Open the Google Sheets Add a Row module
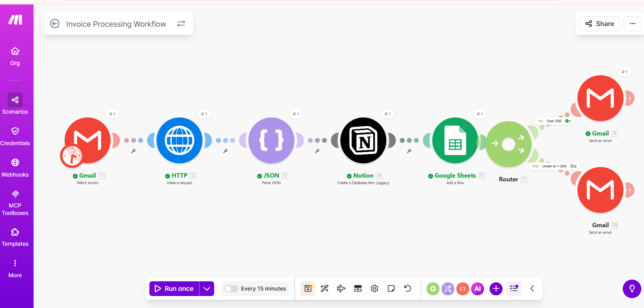The width and height of the screenshot is (644, 308). pyautogui.click(x=455, y=140)
